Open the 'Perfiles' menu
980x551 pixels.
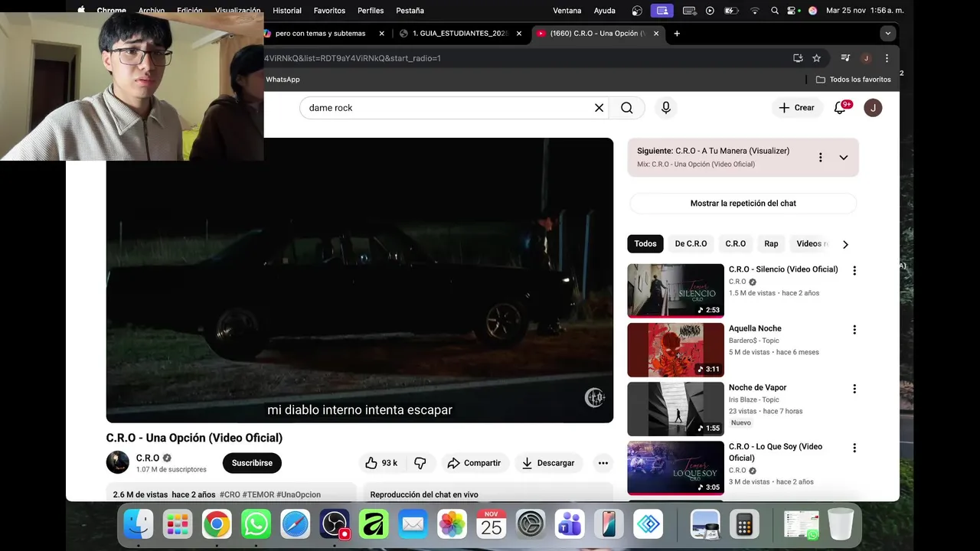coord(371,11)
